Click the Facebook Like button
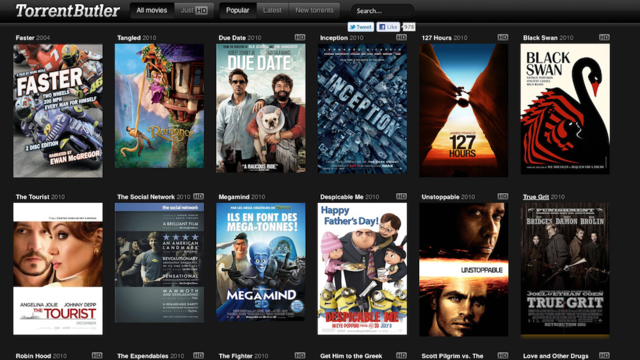640x360 pixels. pos(388,27)
